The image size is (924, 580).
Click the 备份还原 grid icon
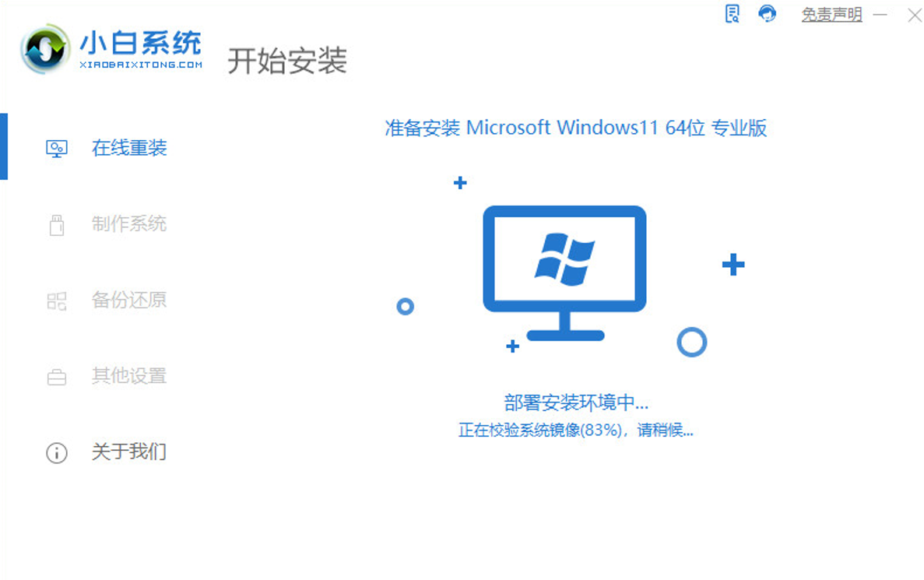[57, 301]
